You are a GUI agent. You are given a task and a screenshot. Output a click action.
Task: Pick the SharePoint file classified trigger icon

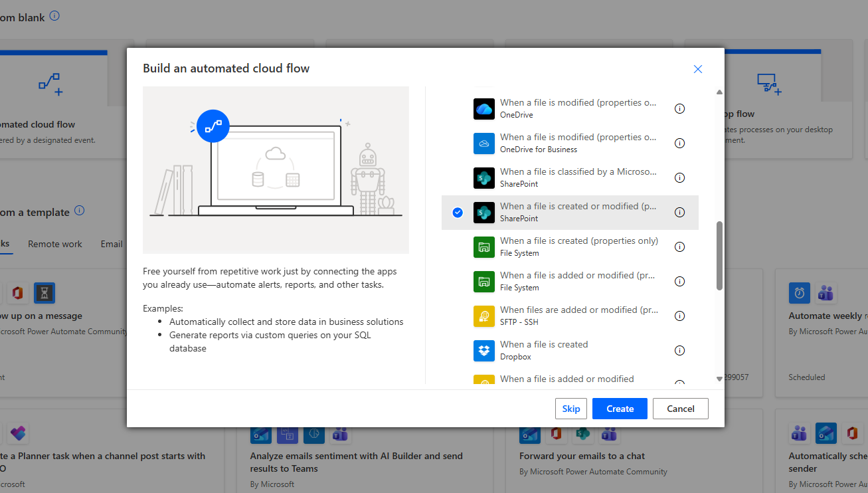(484, 178)
